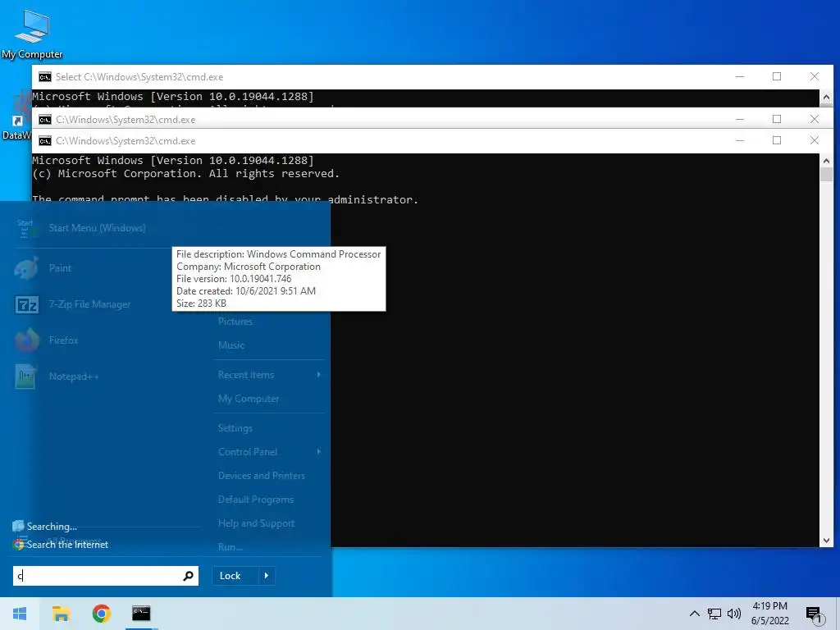Viewport: 840px width, 630px height.
Task: Open Help and Support entry
Action: click(x=256, y=523)
